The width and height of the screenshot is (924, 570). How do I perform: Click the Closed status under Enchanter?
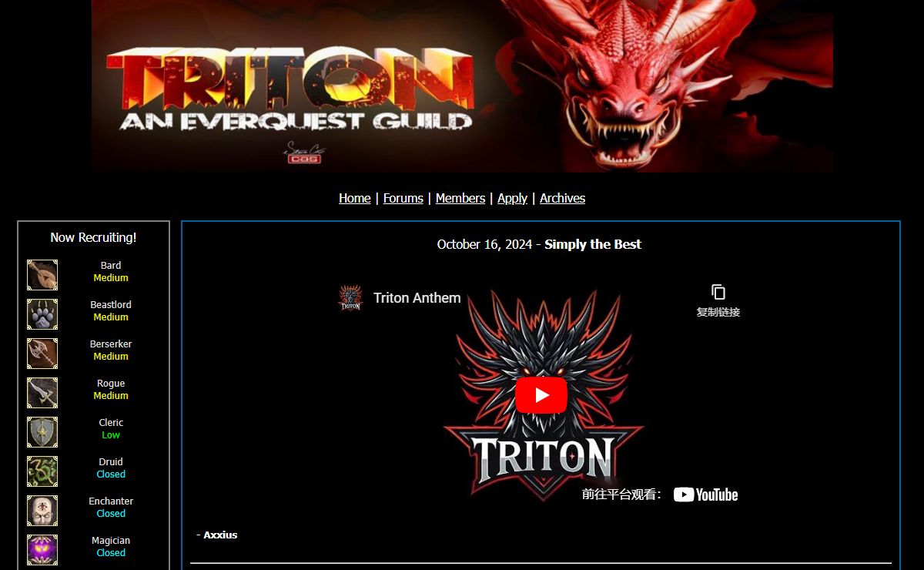111,513
